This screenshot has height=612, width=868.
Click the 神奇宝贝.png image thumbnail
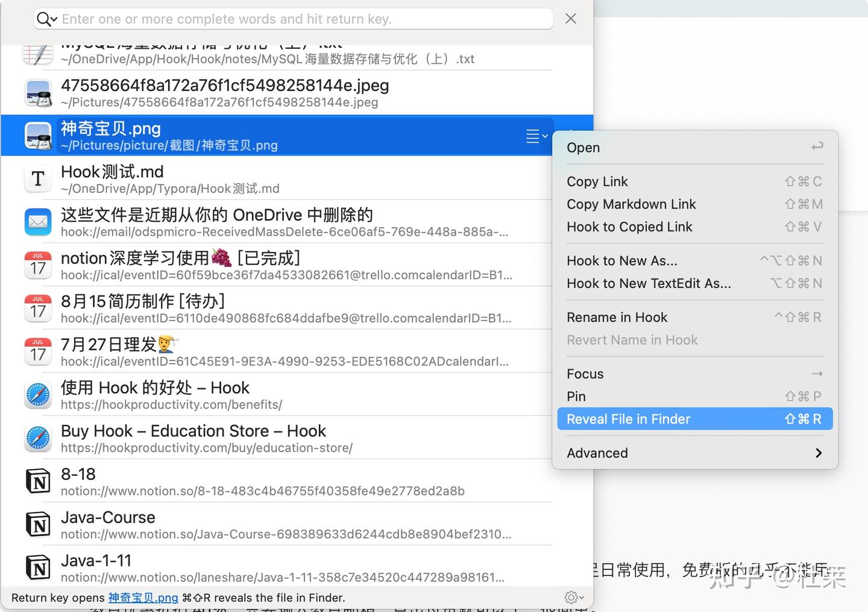click(x=37, y=136)
